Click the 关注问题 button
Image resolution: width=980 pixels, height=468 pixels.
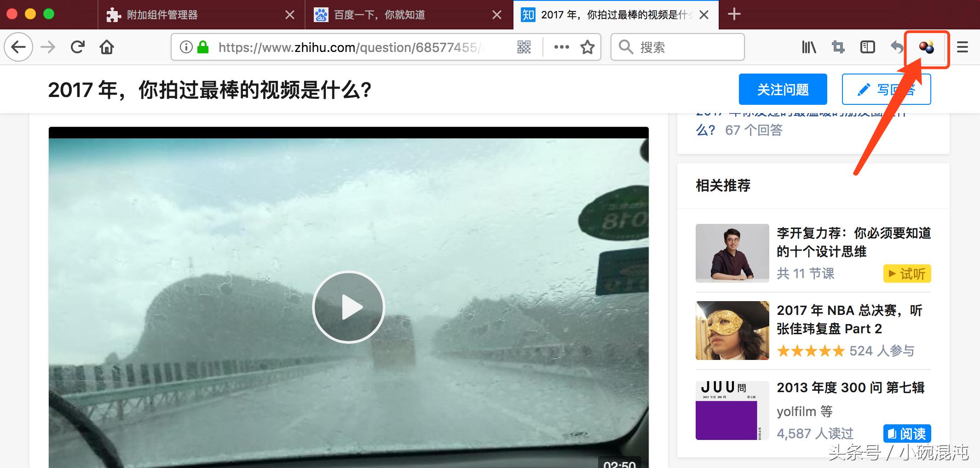pyautogui.click(x=783, y=89)
